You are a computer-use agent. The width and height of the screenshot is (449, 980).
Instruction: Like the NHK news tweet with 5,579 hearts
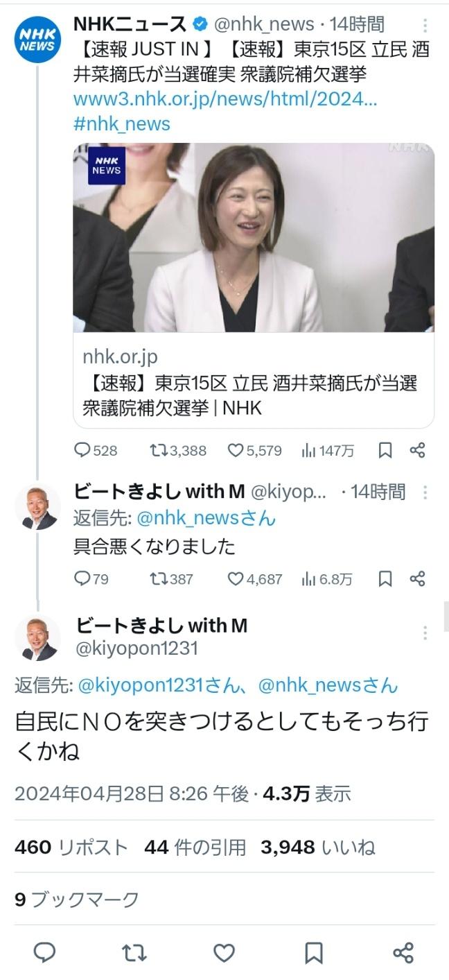coord(254,451)
